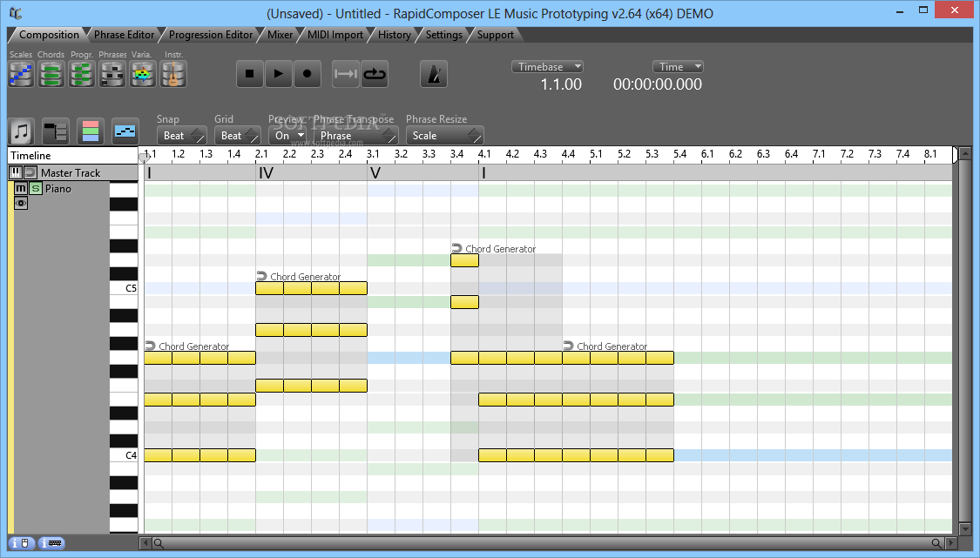This screenshot has width=980, height=558.
Task: Select the Master Track label
Action: click(x=71, y=173)
